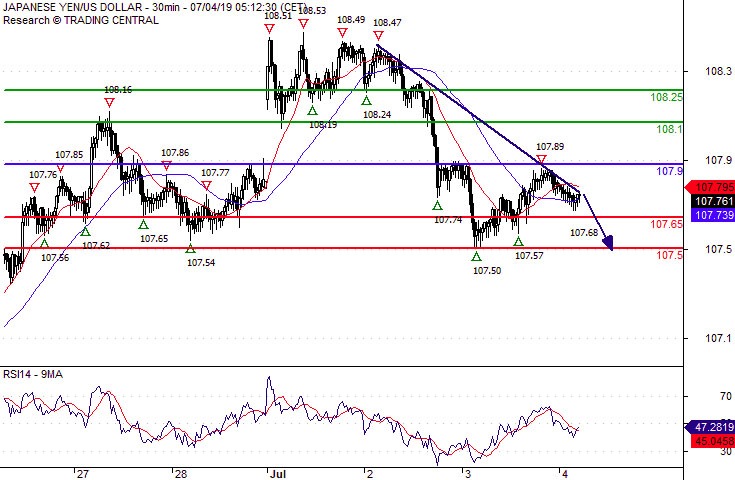Click the green triangle marker above 107.54
Viewport: 735px width, 480px height.
190,248
